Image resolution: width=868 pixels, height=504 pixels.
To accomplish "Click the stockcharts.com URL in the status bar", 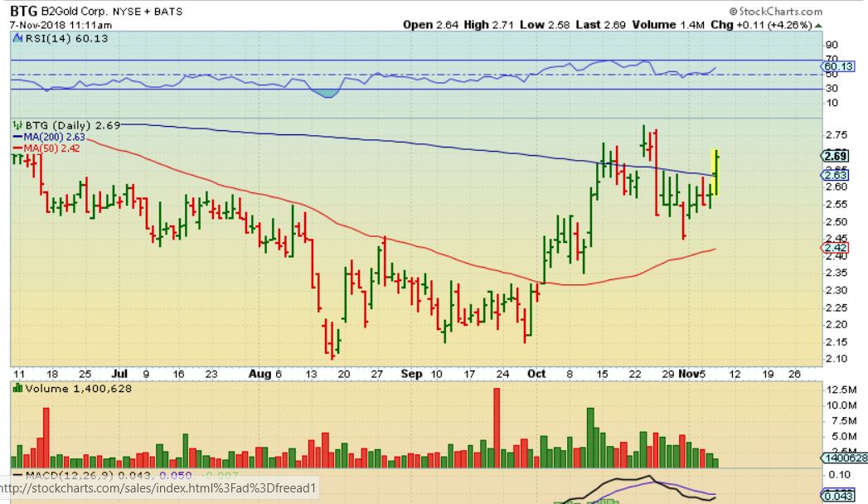I will tap(158, 488).
